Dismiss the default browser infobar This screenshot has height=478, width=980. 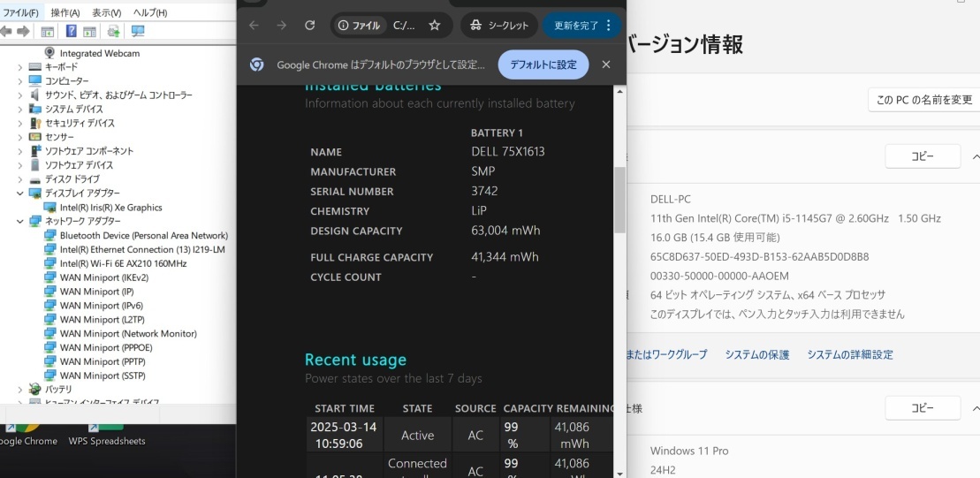[605, 64]
